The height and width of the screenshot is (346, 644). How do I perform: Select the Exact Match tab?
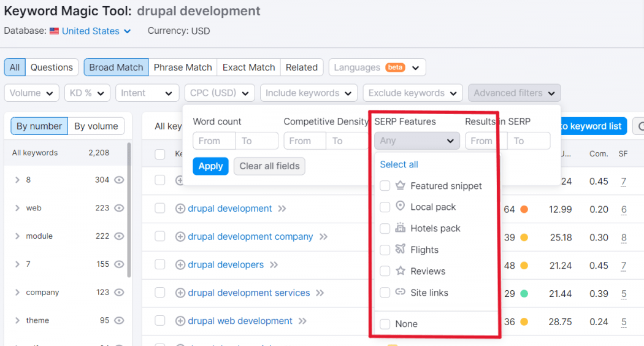coord(248,67)
